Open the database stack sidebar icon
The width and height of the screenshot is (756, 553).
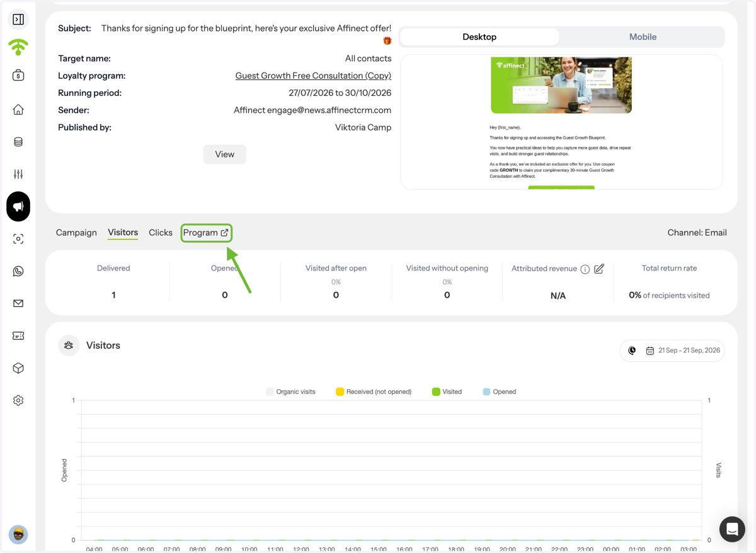18,142
